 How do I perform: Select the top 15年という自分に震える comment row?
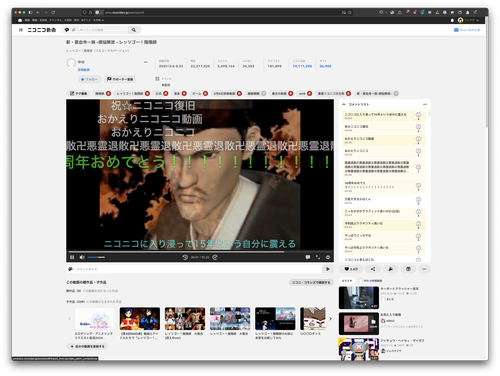click(384, 116)
